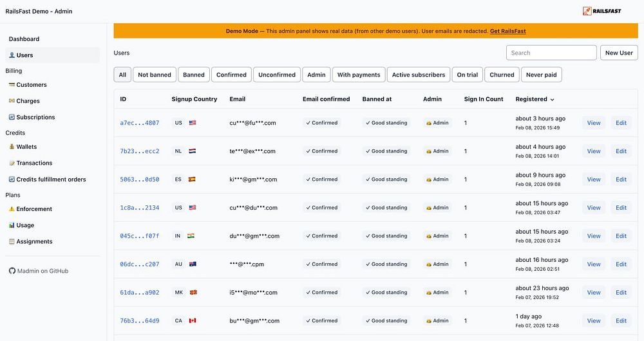Open Credits fulfillment orders page
Screen dimensions: 644x341
tap(51, 180)
